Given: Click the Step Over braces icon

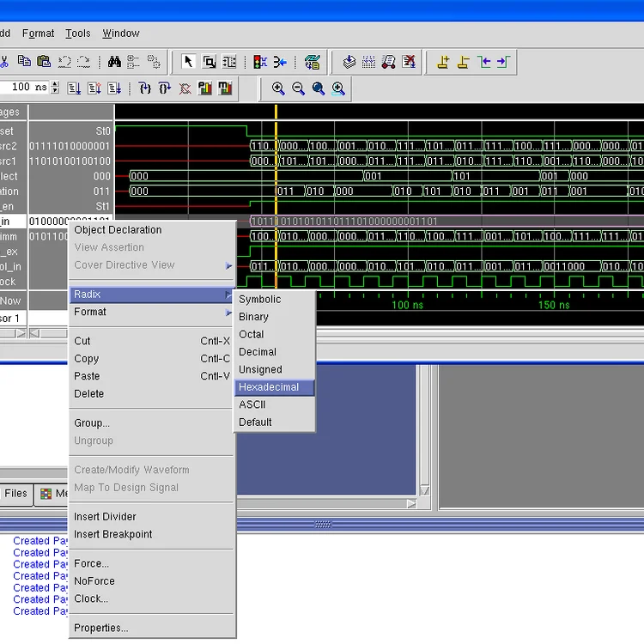Looking at the screenshot, I should [x=165, y=88].
